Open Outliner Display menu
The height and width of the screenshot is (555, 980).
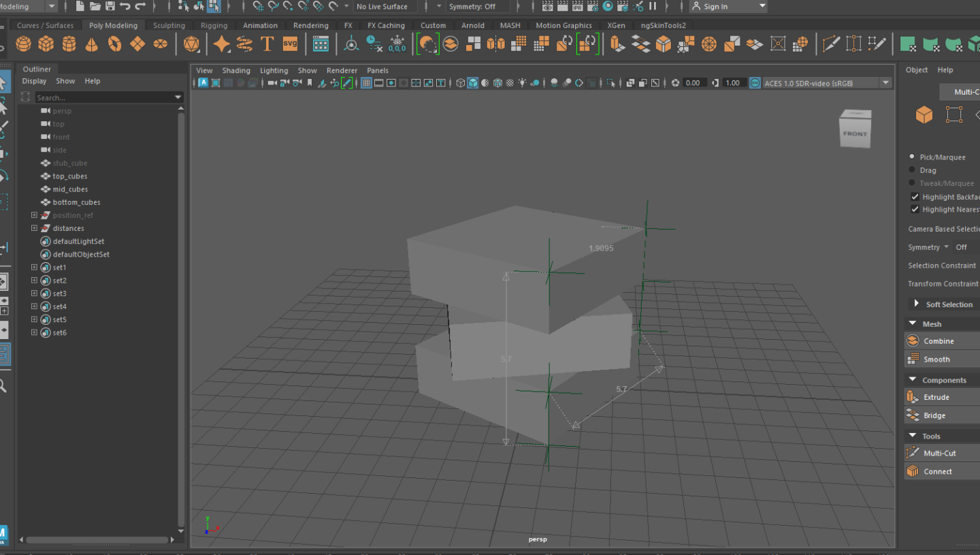pyautogui.click(x=34, y=81)
